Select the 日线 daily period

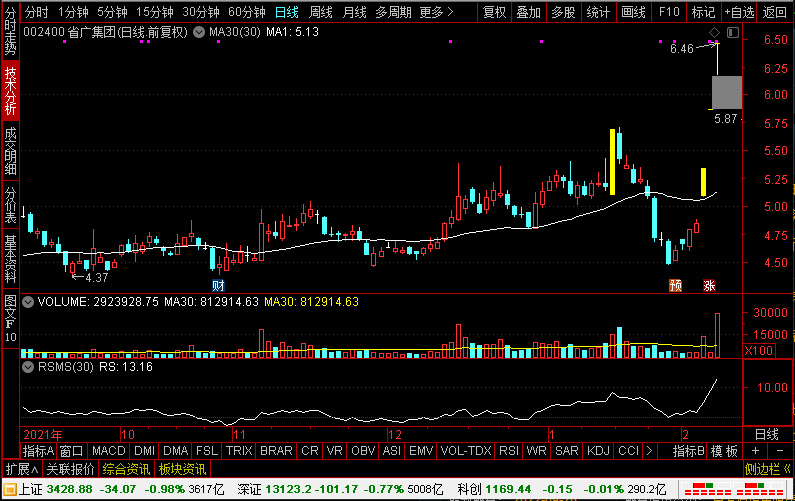coord(287,12)
